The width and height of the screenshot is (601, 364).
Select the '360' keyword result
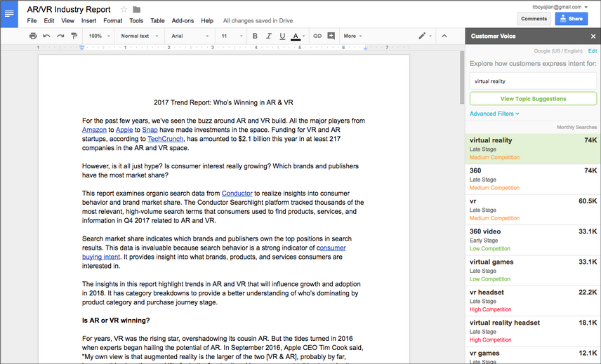point(533,179)
